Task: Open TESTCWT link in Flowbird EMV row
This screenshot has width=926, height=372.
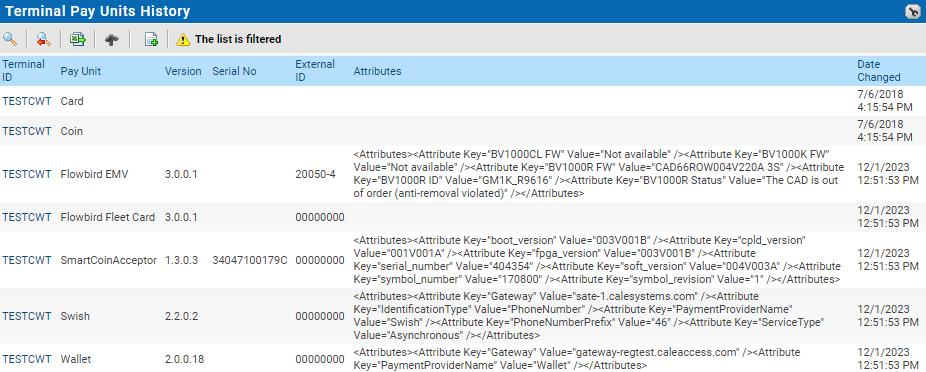Action: [27, 174]
